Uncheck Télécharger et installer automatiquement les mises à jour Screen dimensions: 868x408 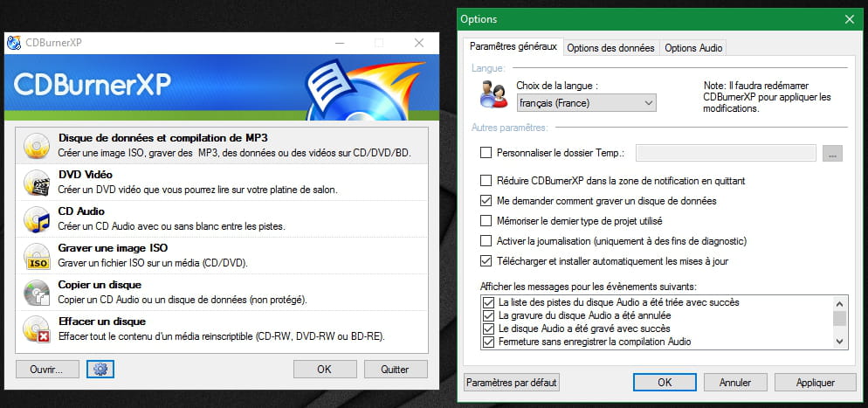[486, 260]
